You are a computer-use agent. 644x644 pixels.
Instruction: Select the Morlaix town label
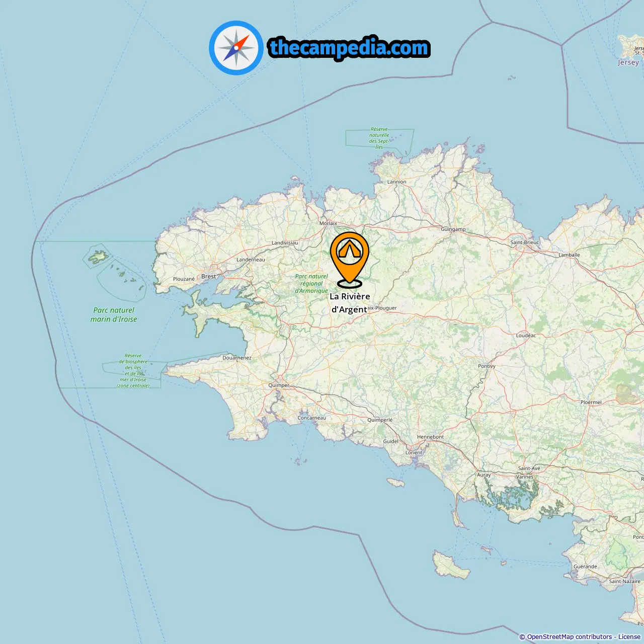click(x=328, y=223)
